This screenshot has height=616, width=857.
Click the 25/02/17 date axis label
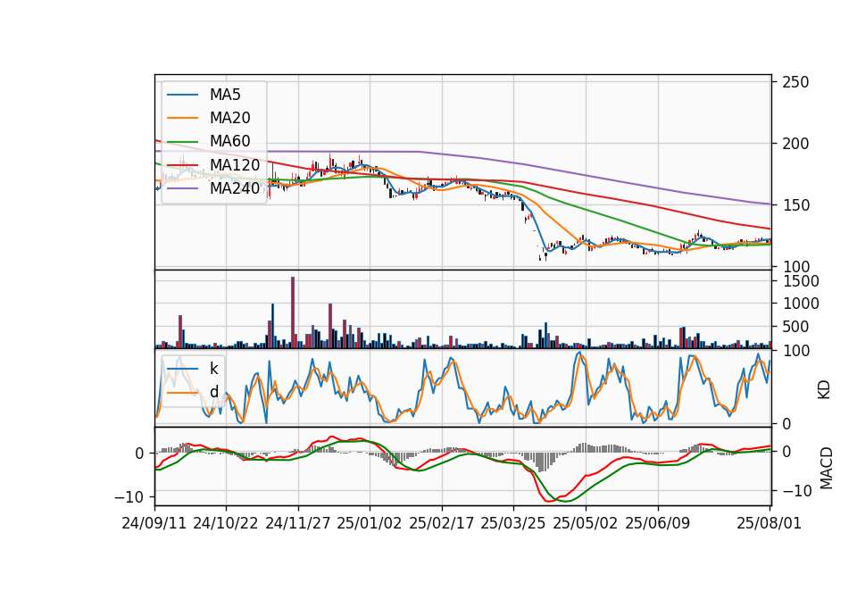pos(442,523)
